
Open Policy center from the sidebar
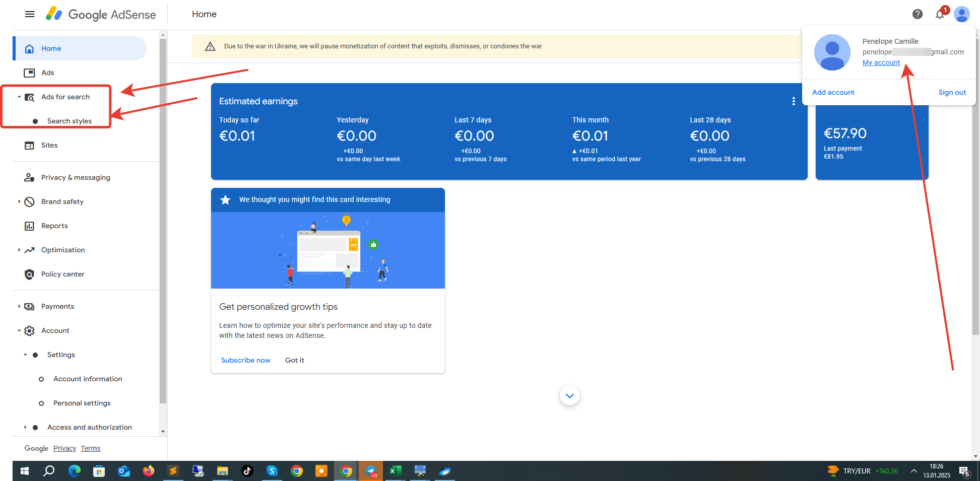click(63, 274)
